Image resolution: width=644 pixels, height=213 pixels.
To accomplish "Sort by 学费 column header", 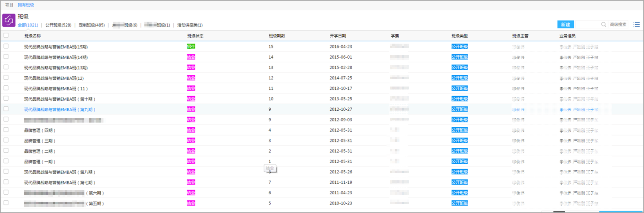I will (395, 36).
